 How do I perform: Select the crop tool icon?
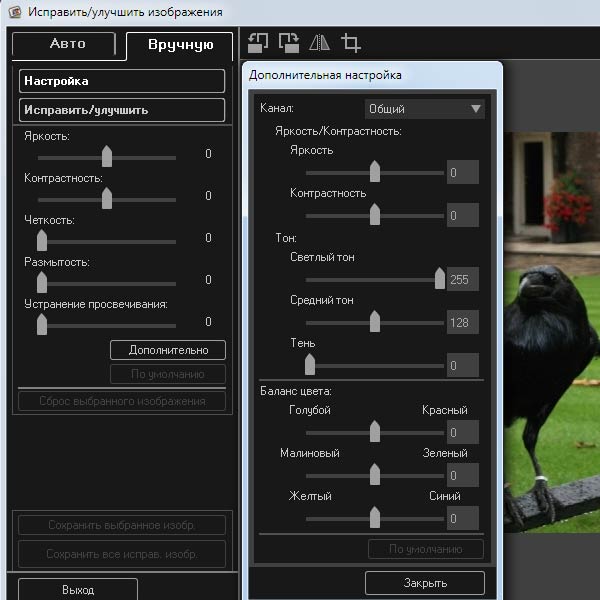[x=351, y=42]
